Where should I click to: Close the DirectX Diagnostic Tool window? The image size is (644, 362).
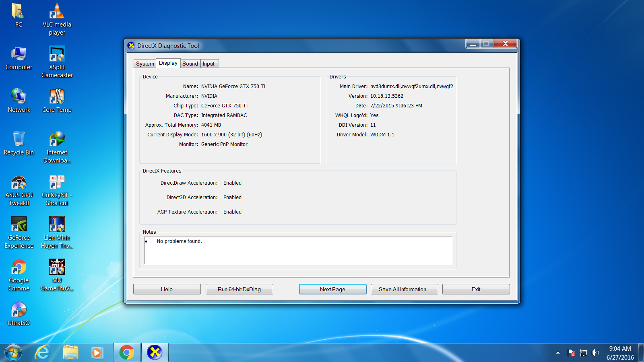point(505,43)
